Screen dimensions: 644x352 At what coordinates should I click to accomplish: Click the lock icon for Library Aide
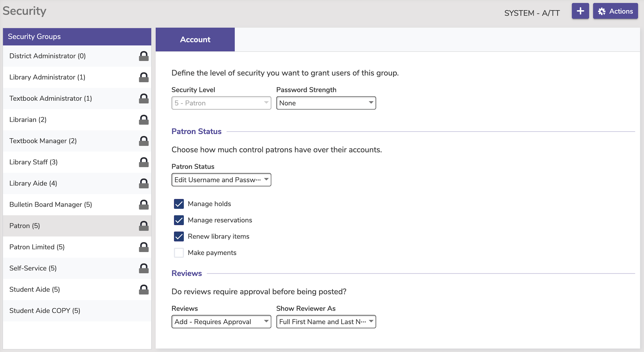point(144,183)
